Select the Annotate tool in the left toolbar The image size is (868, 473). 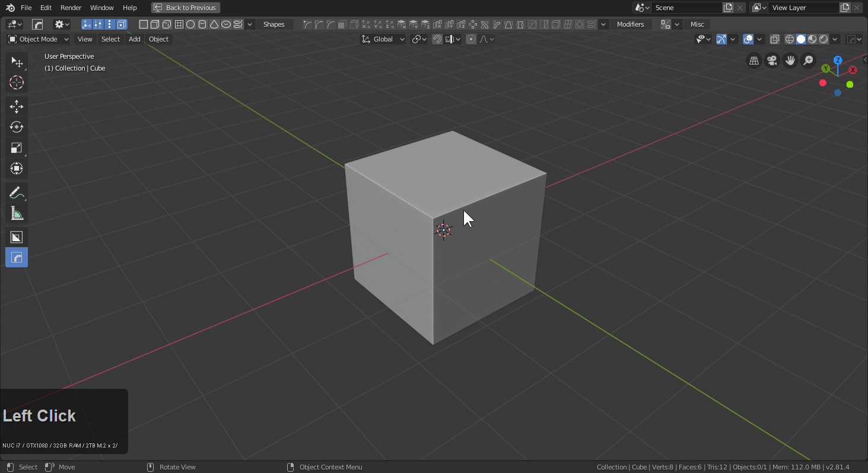[x=16, y=192]
